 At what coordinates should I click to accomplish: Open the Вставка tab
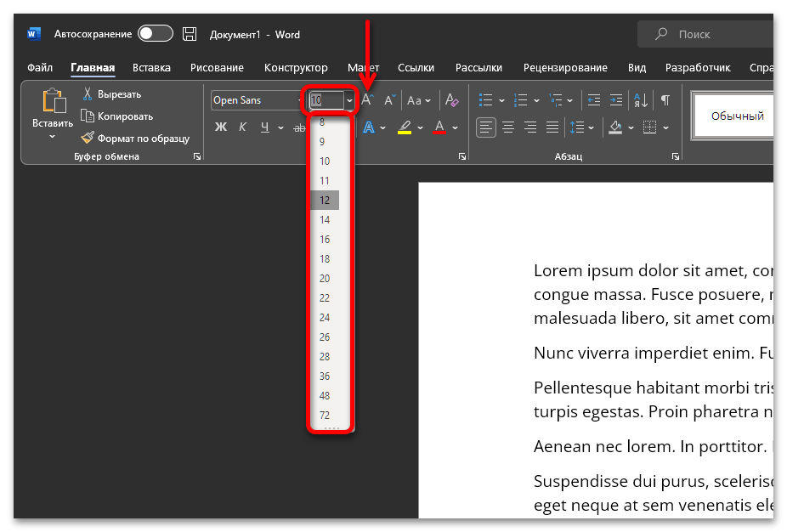[x=151, y=68]
